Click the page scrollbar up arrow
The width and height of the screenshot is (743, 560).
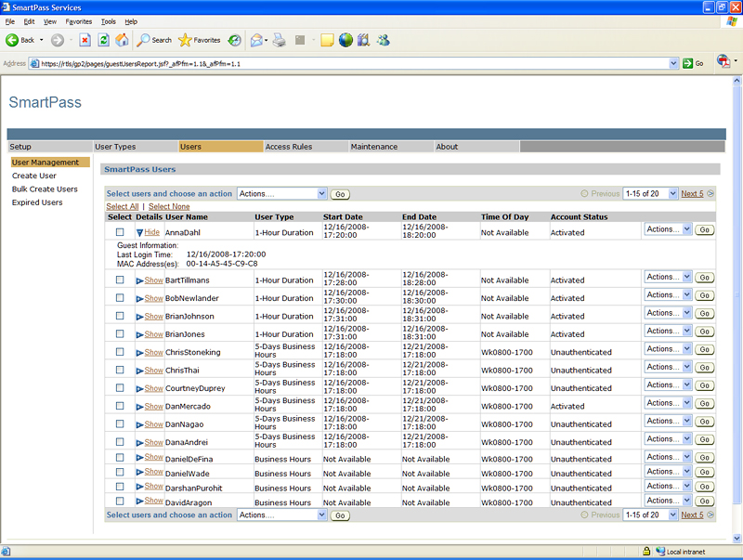pos(736,81)
